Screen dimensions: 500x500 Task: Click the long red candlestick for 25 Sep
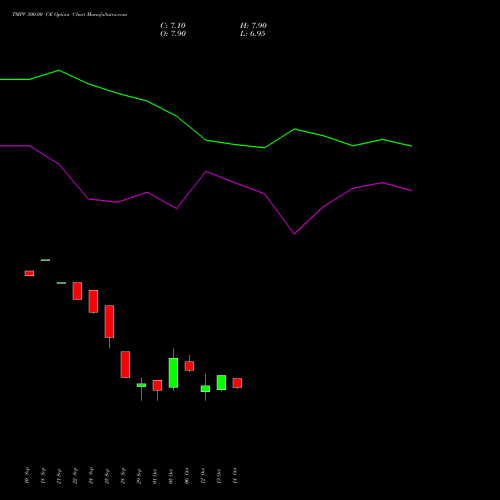click(109, 321)
